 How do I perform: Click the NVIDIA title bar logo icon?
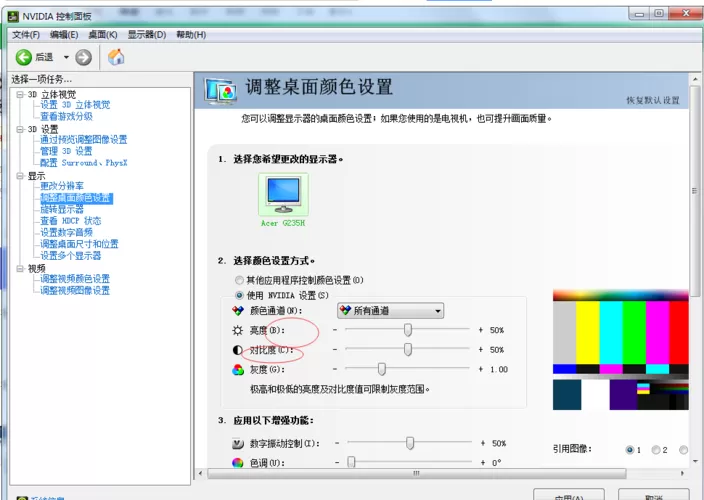(13, 17)
